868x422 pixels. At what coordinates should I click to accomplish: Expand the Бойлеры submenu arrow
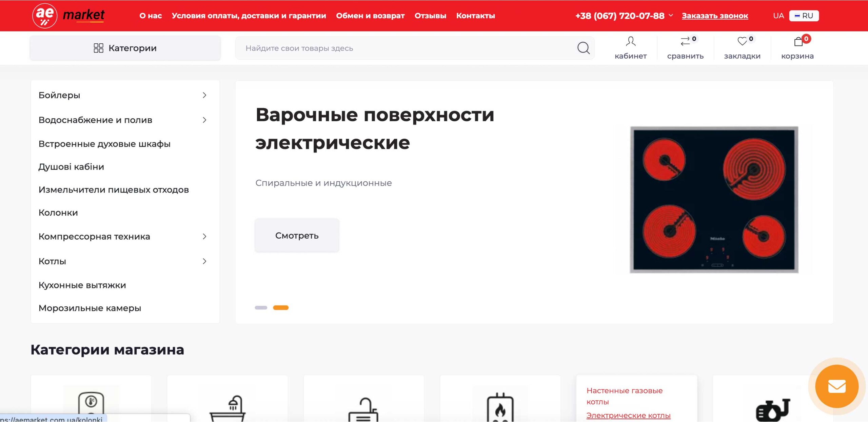[204, 95]
